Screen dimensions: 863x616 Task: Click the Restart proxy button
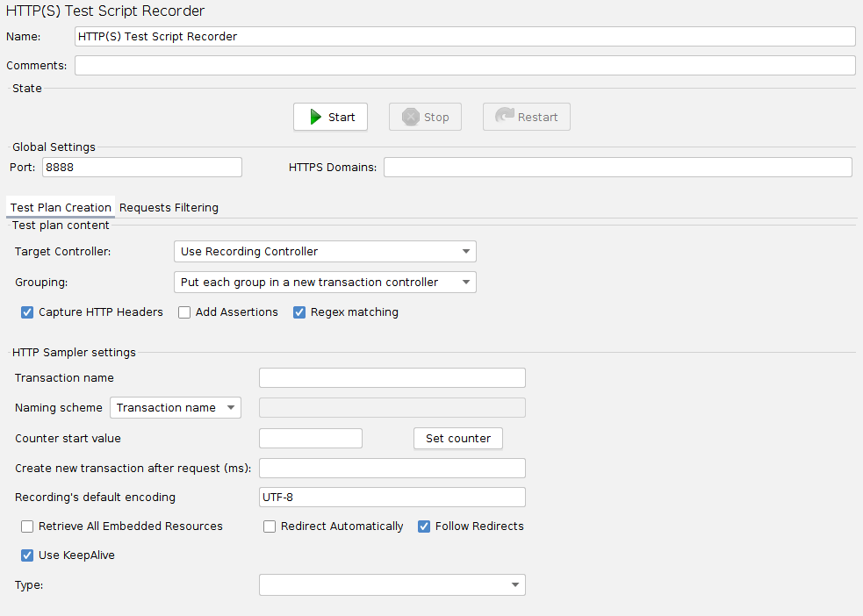pyautogui.click(x=526, y=117)
